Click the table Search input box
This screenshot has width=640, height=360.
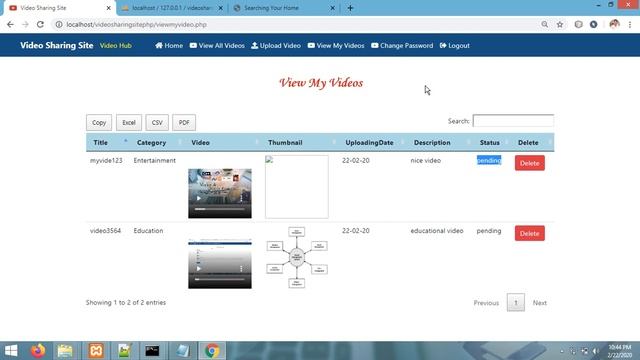coord(513,121)
